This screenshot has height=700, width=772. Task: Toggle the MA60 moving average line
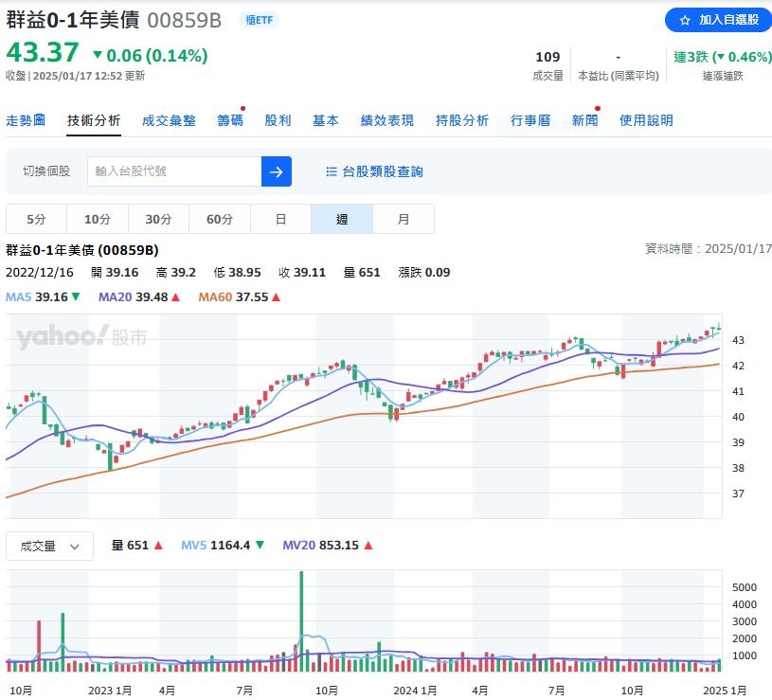[218, 296]
